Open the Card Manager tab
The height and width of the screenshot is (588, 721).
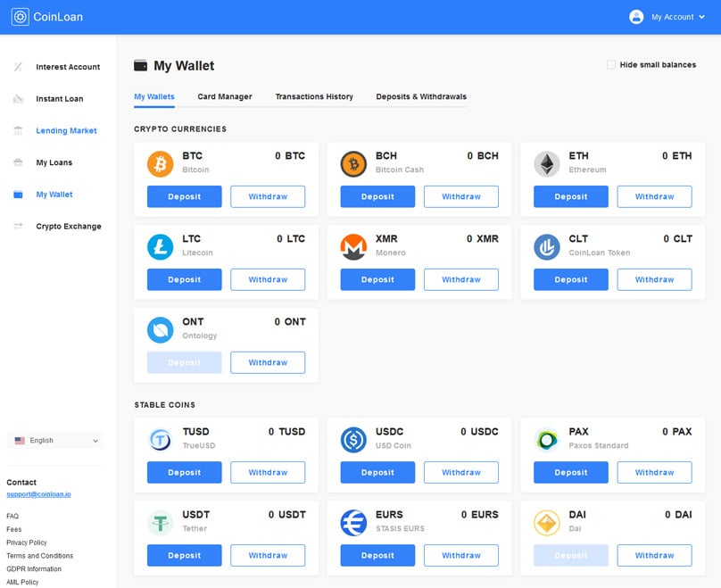[225, 97]
